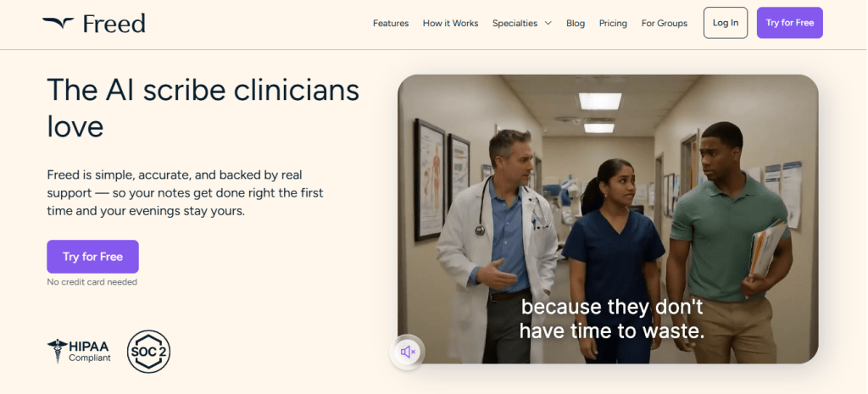Click the Freed wordmark in the header
The height and width of the screenshot is (394, 868).
pyautogui.click(x=114, y=24)
